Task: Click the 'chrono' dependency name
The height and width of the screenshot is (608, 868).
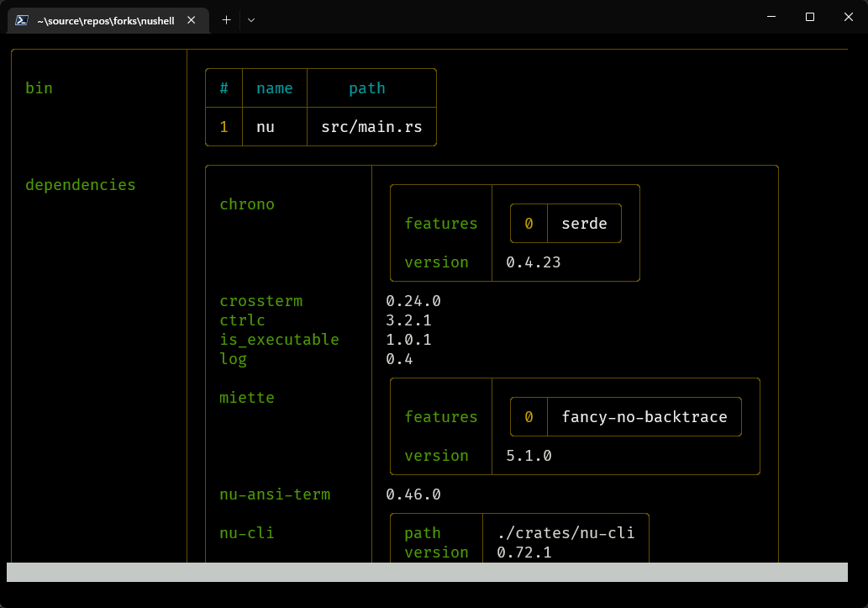Action: 247,204
